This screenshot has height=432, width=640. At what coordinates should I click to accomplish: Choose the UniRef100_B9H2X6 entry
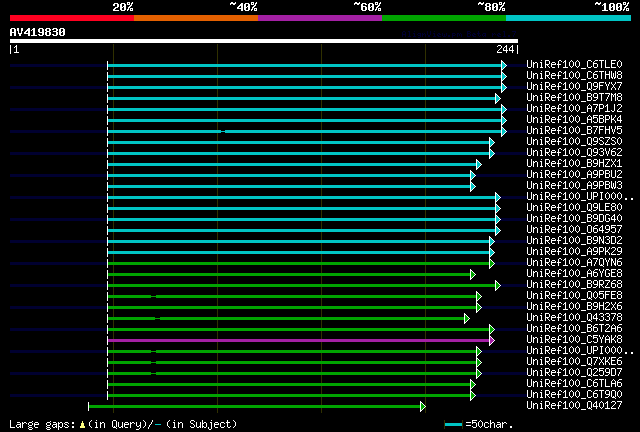(x=574, y=307)
